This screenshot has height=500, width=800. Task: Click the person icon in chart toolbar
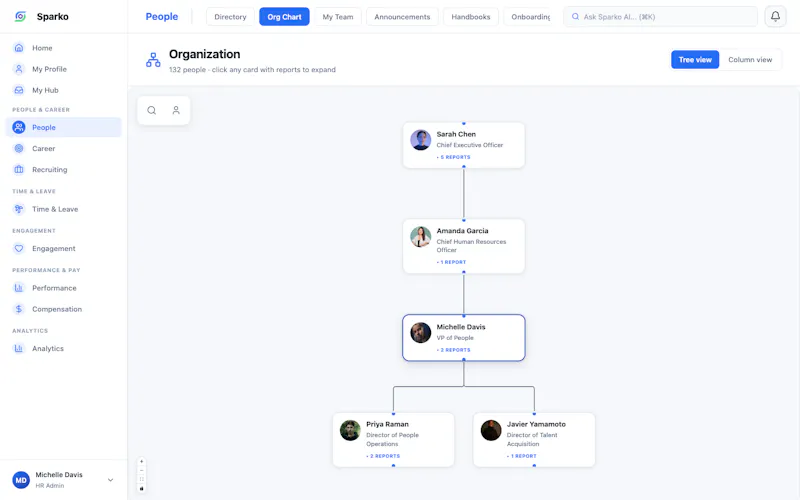click(176, 110)
